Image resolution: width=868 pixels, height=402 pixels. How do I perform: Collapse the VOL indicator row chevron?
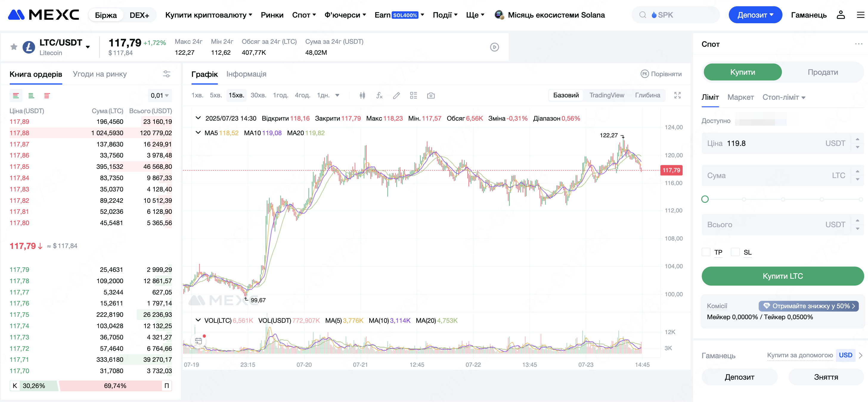pos(198,320)
